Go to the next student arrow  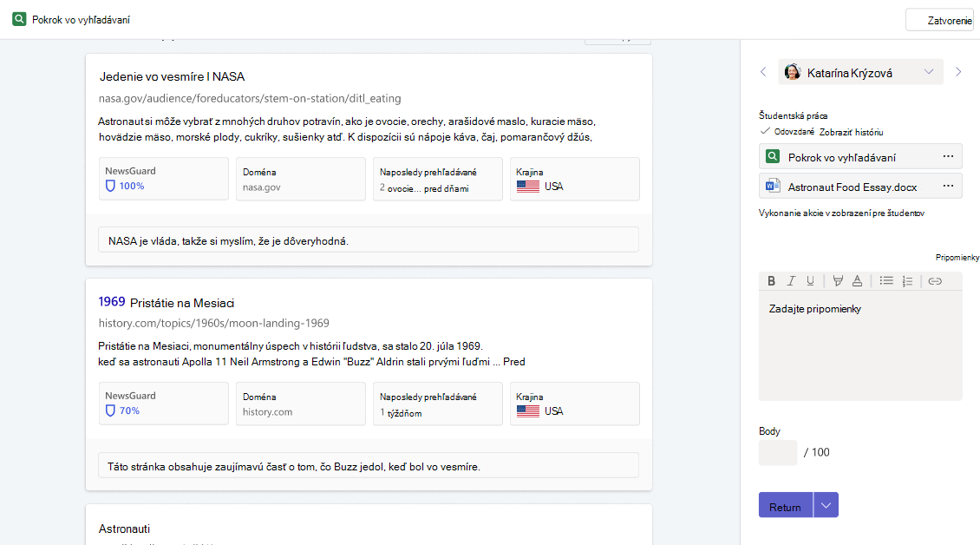pos(958,72)
